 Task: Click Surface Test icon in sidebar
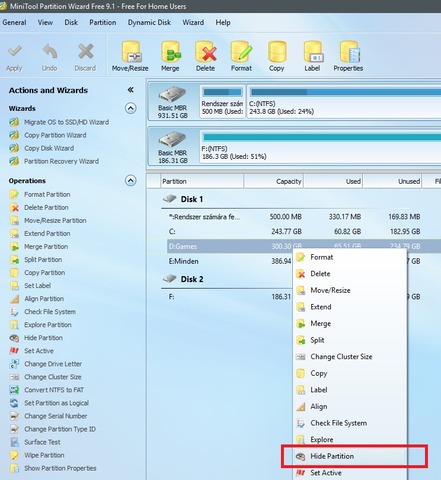pos(14,442)
